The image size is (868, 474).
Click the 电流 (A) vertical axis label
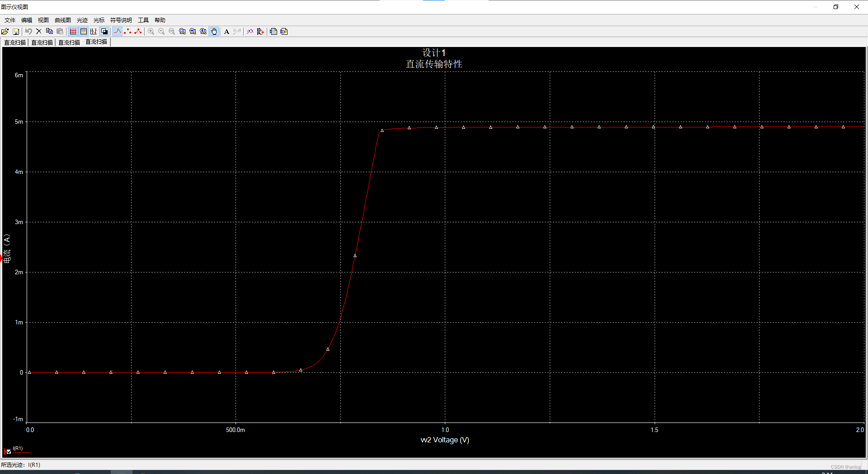[x=7, y=248]
